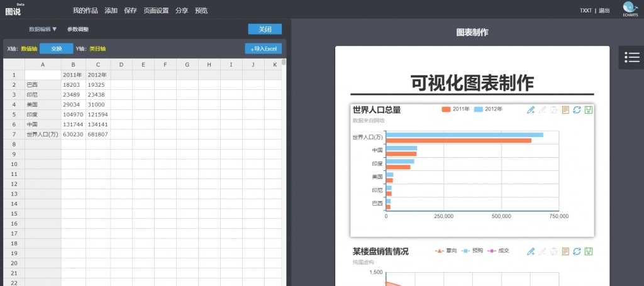Toggle the 预购 legend series
The height and width of the screenshot is (286, 644).
click(472, 250)
